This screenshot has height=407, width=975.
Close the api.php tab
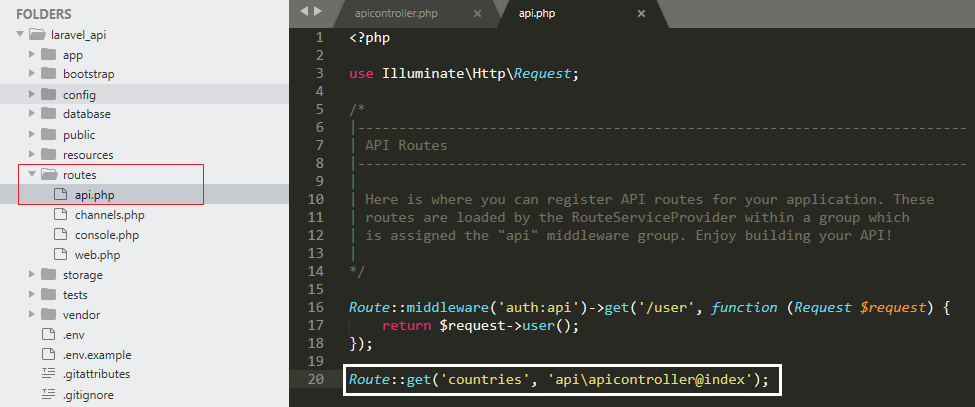pos(641,14)
